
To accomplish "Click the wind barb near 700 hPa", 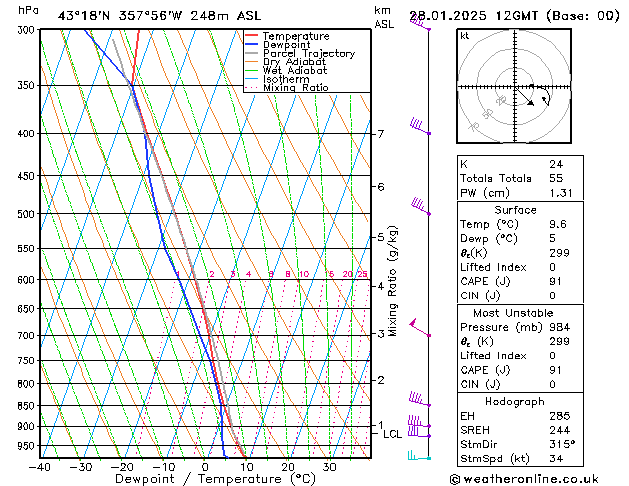I will pyautogui.click(x=420, y=328).
